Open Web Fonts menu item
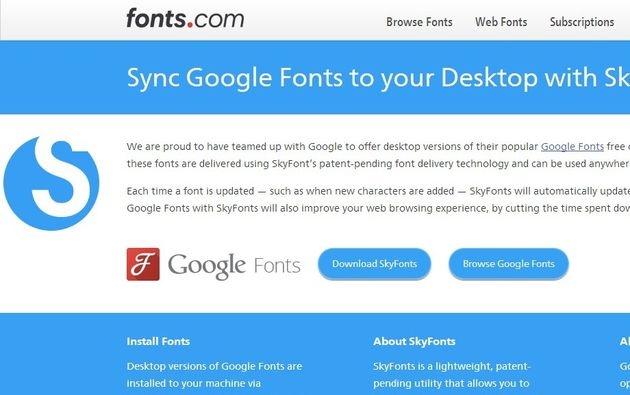Image resolution: width=630 pixels, height=395 pixels. click(501, 22)
